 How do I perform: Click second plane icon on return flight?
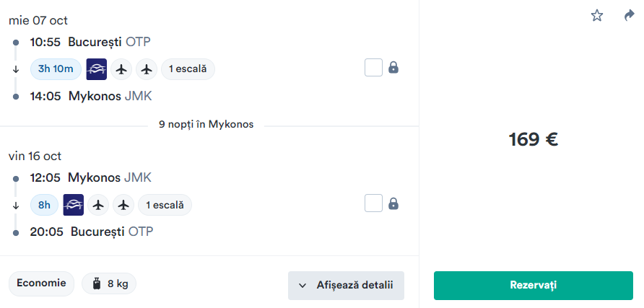click(x=123, y=205)
